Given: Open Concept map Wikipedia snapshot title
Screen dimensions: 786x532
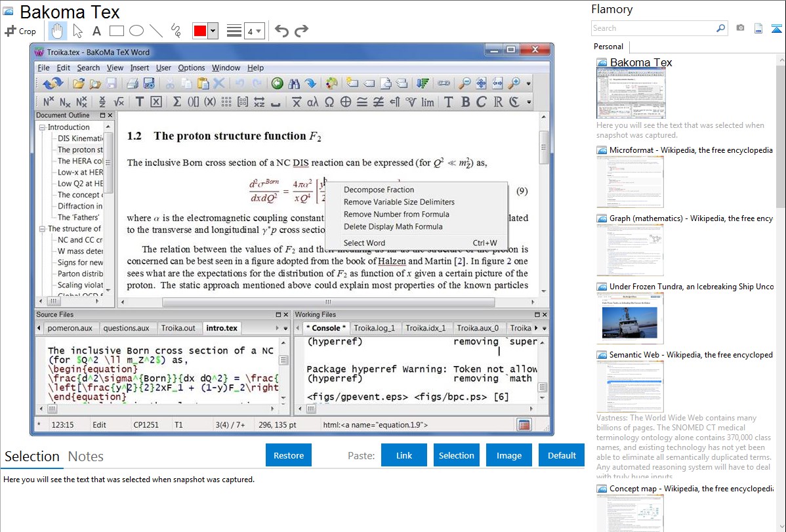Looking at the screenshot, I should tap(691, 488).
